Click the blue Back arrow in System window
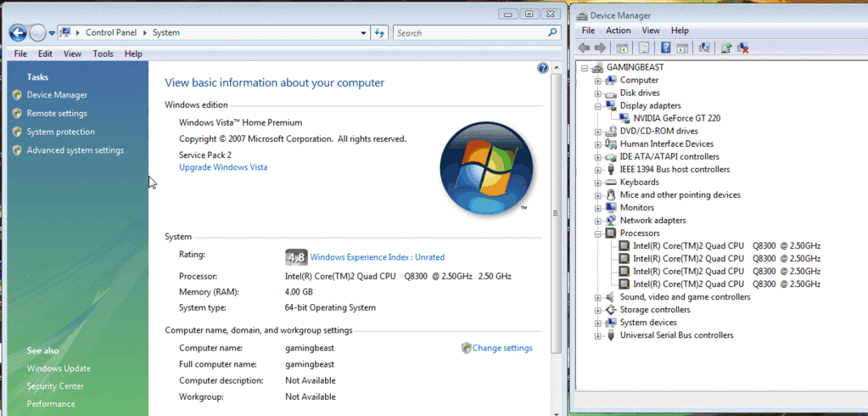868x416 pixels. click(17, 33)
